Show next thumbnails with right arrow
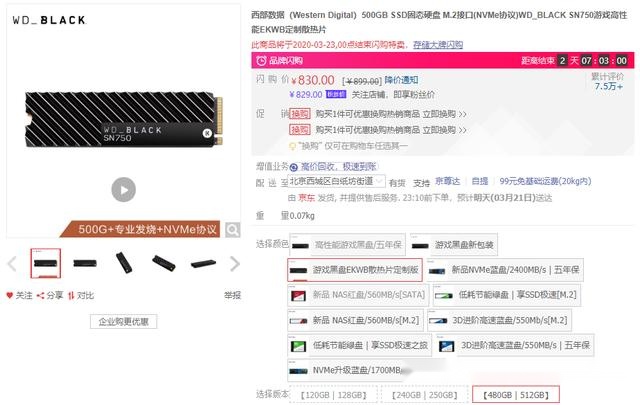This screenshot has height=405, width=640. (235, 264)
